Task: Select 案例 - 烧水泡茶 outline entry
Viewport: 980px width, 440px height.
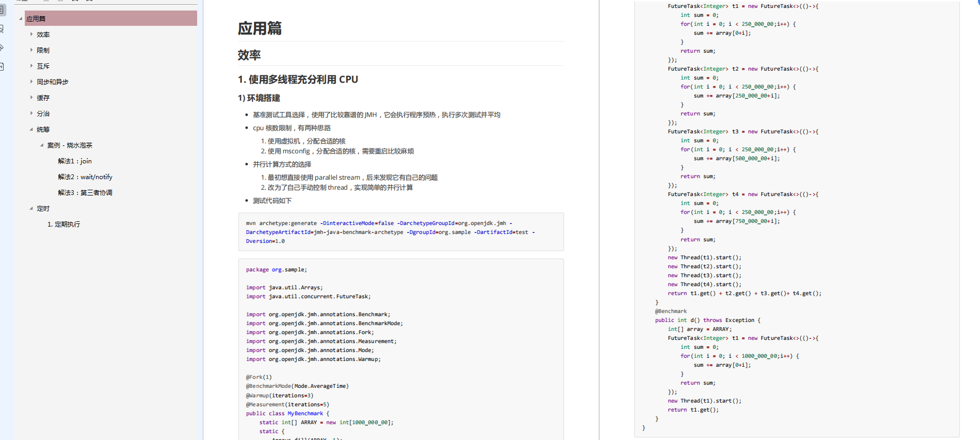Action: pyautogui.click(x=70, y=145)
